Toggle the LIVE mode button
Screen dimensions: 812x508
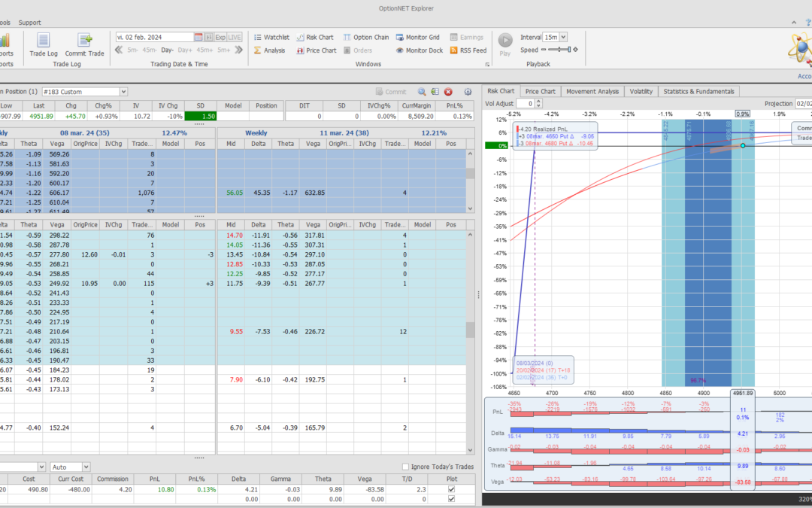pos(235,38)
